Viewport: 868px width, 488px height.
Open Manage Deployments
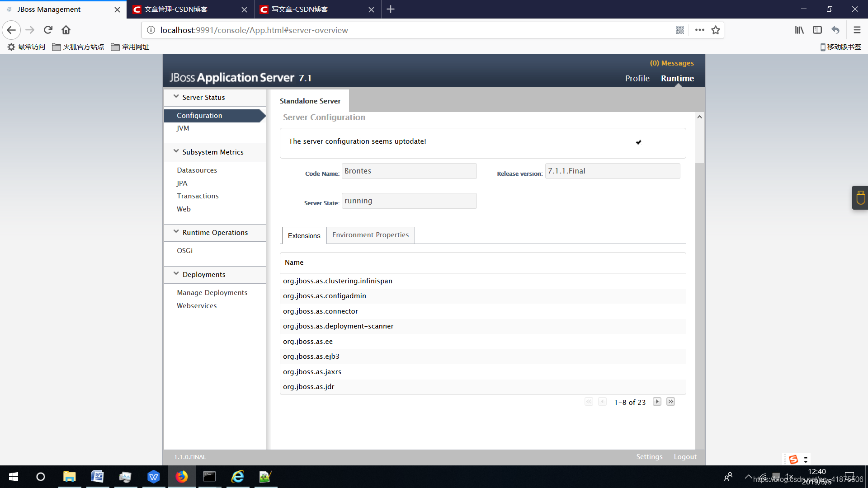[x=212, y=293]
